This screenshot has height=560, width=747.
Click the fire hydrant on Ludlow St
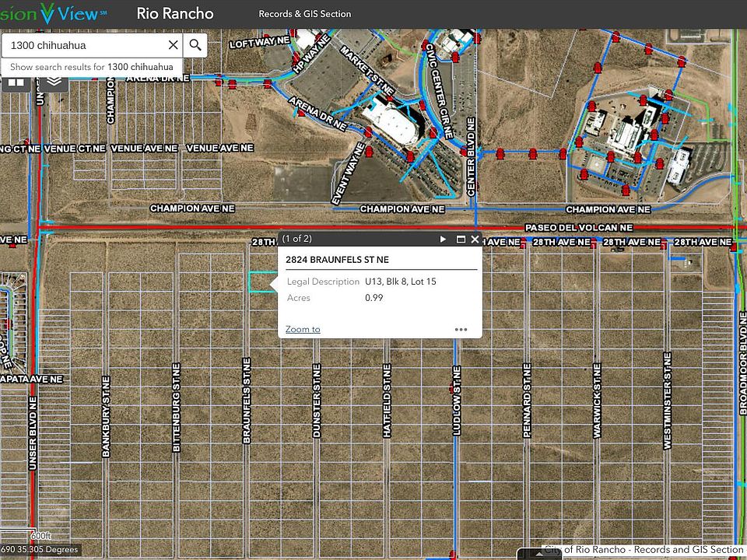(451, 387)
